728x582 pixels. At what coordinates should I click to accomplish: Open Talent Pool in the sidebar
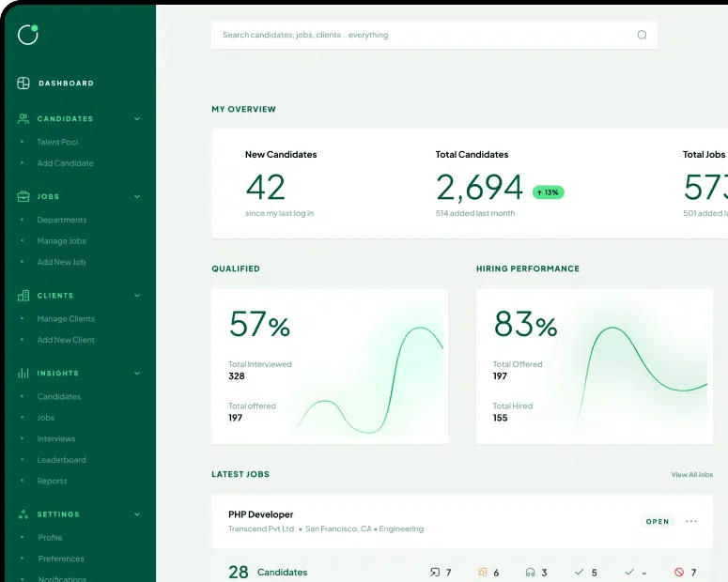click(x=57, y=143)
